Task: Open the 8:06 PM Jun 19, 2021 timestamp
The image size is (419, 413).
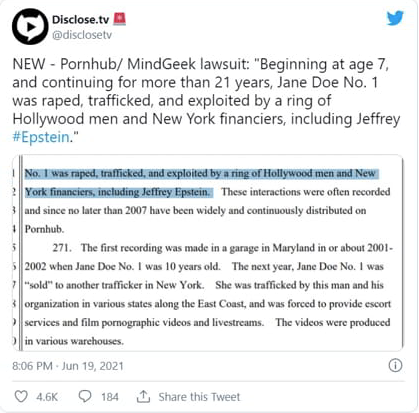Action: pyautogui.click(x=68, y=366)
